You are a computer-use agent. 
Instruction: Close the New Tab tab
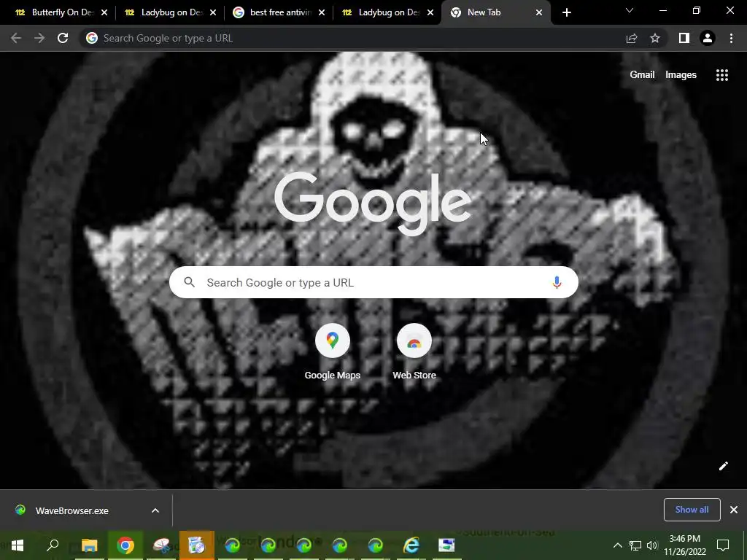pos(539,12)
